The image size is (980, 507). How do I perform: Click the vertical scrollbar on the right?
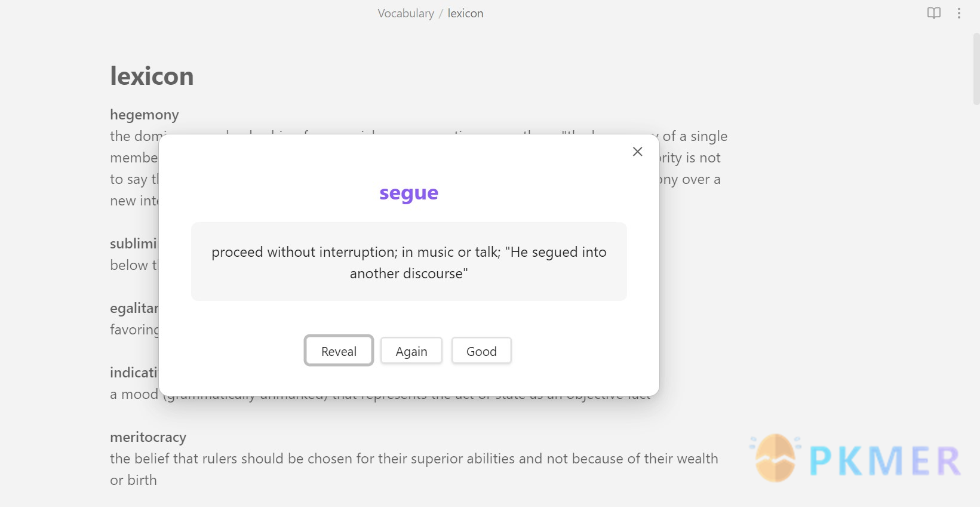pyautogui.click(x=976, y=69)
